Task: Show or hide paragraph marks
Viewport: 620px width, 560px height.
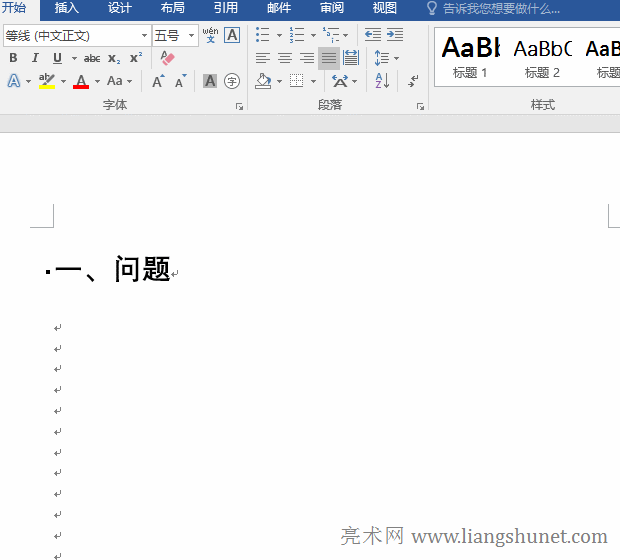Action: 413,81
